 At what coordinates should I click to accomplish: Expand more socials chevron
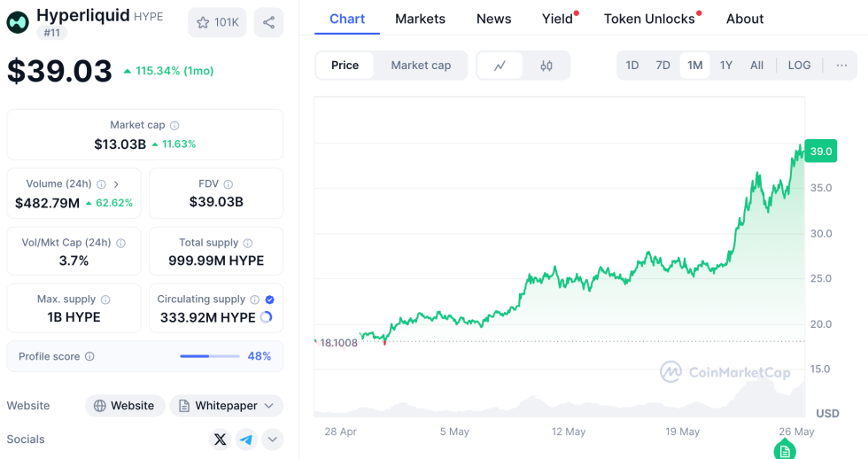pos(272,440)
